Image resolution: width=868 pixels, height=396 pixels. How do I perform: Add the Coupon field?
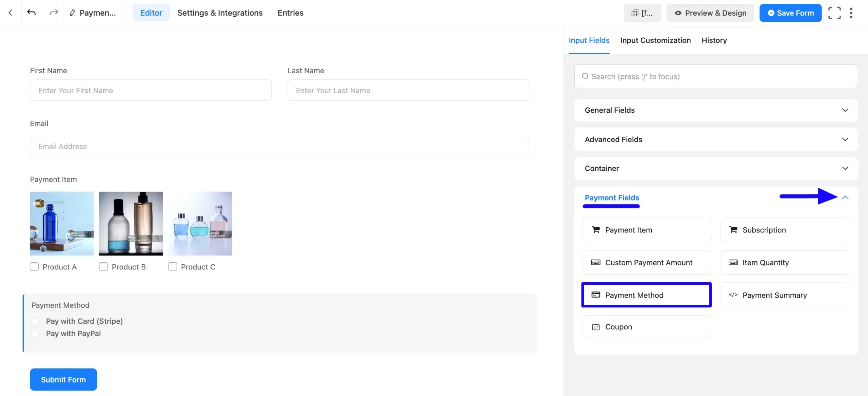coord(647,327)
